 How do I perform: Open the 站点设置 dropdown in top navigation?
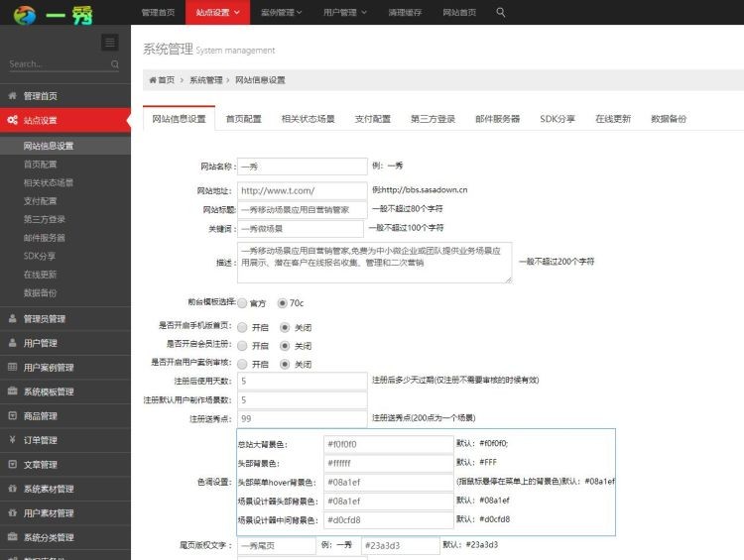coord(218,12)
